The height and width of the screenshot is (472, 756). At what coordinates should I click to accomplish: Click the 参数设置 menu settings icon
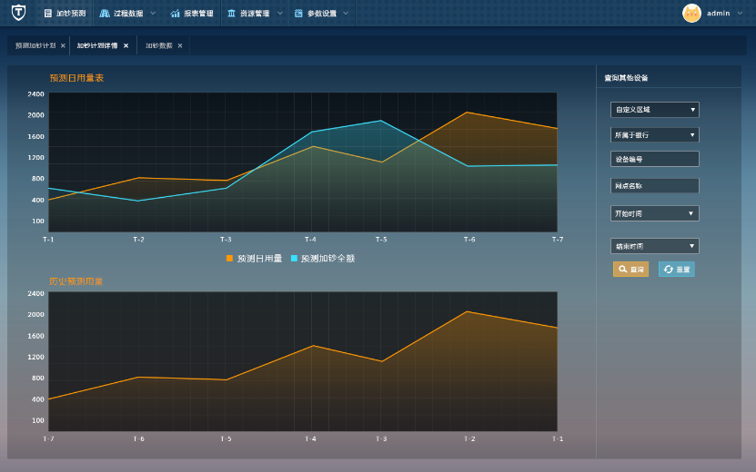pos(298,14)
